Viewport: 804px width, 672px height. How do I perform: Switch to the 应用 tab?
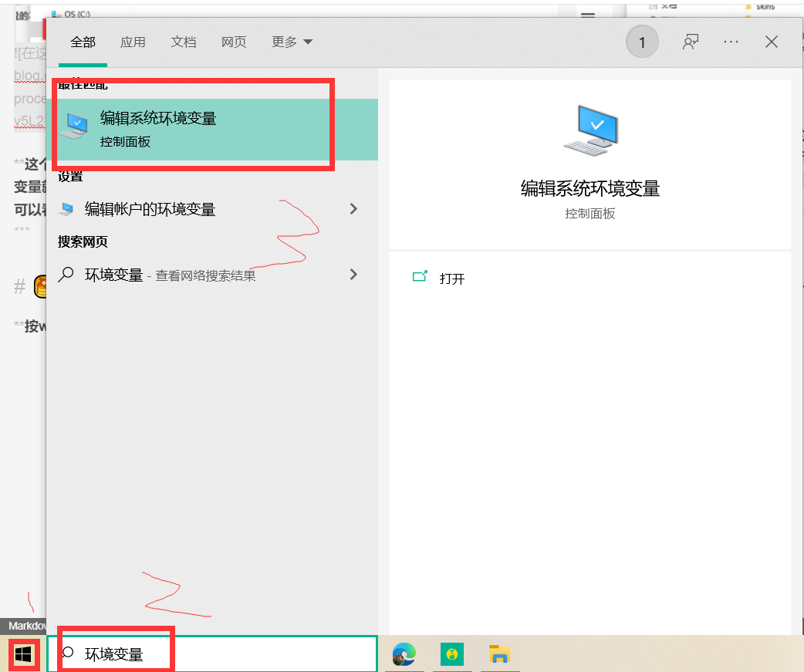(x=133, y=42)
